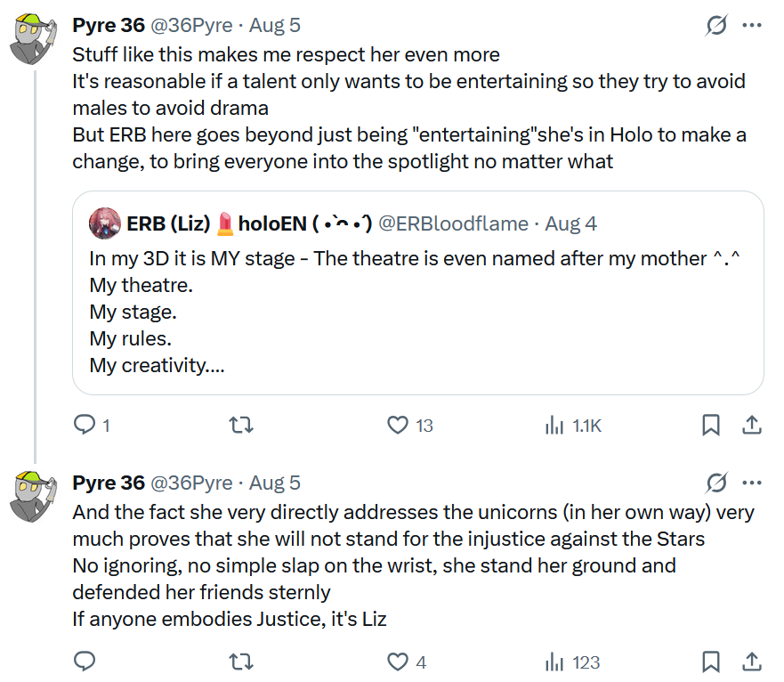This screenshot has height=682, width=784.
Task: Open Grok icon on second tweet
Action: 715,483
